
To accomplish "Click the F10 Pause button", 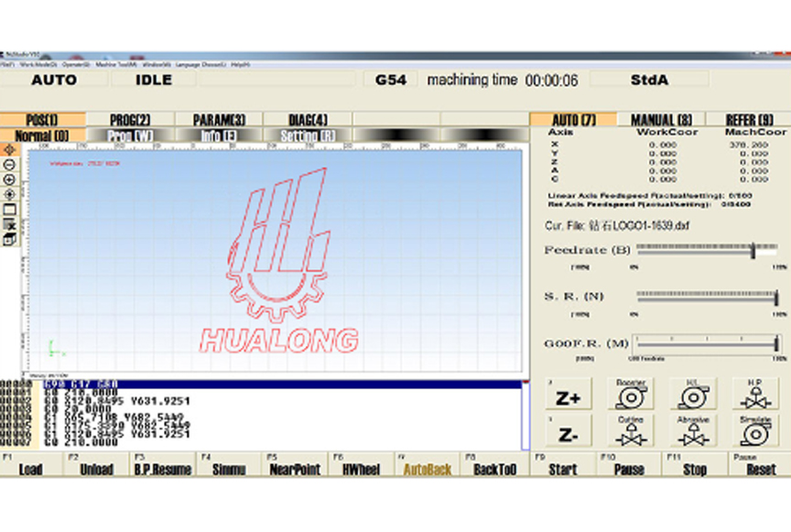I will click(630, 464).
